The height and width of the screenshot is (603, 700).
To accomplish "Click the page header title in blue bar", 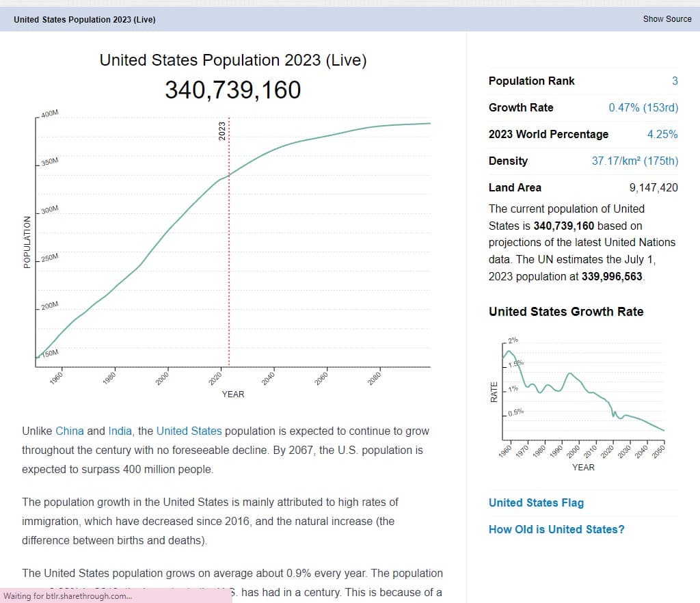I will click(x=85, y=19).
